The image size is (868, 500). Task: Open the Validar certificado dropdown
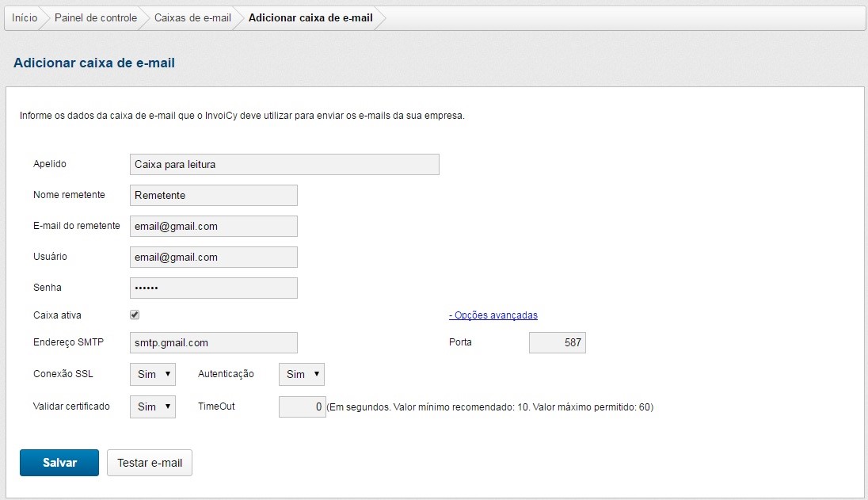pyautogui.click(x=152, y=406)
